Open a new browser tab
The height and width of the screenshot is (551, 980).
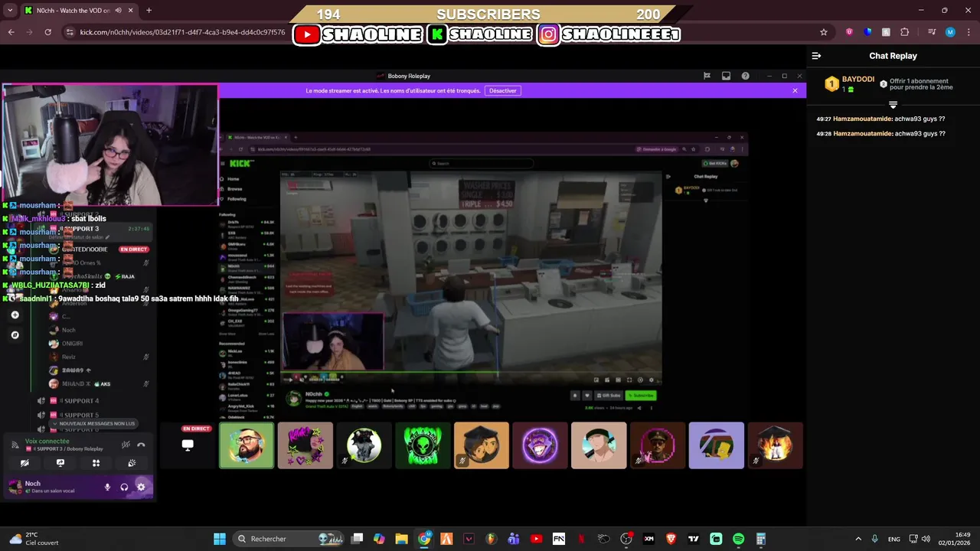point(149,11)
